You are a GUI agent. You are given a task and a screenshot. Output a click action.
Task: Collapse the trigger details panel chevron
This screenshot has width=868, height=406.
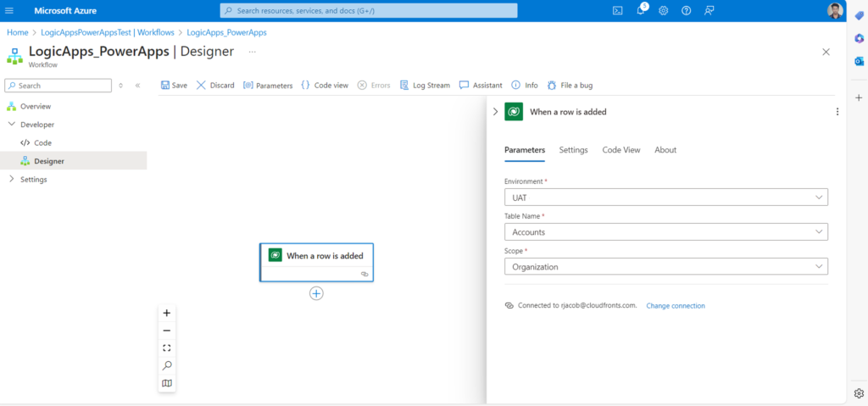coord(495,112)
